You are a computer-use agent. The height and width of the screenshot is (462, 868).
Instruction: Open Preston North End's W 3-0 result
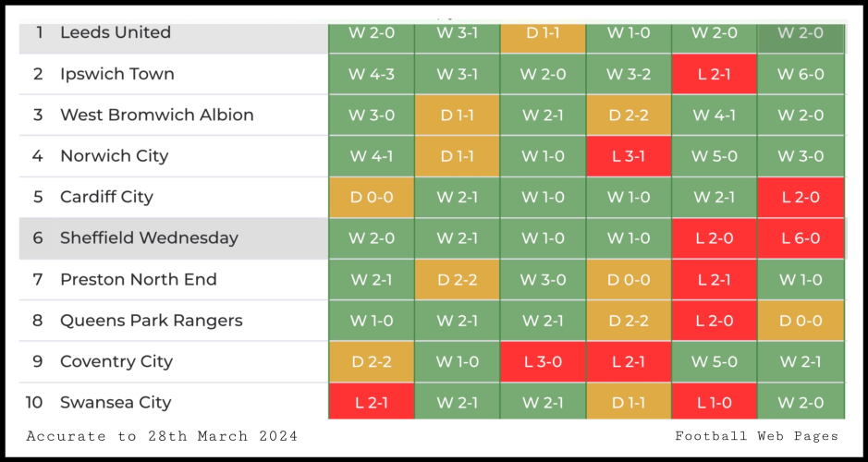(x=543, y=279)
